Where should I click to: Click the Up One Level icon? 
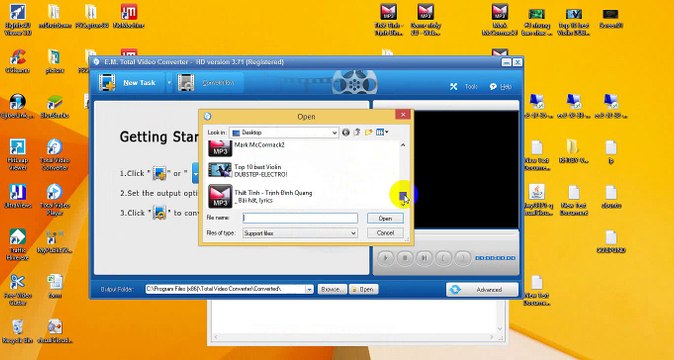coord(357,132)
